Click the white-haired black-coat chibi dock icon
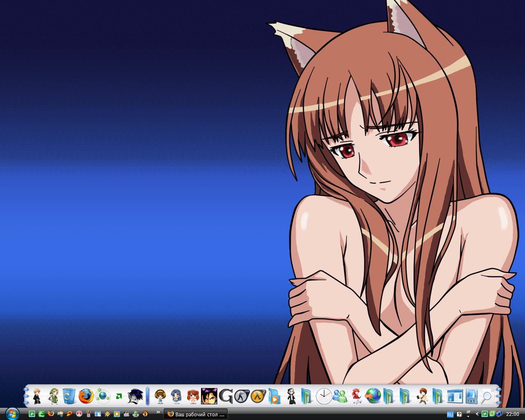The height and width of the screenshot is (420, 525). coord(291,396)
